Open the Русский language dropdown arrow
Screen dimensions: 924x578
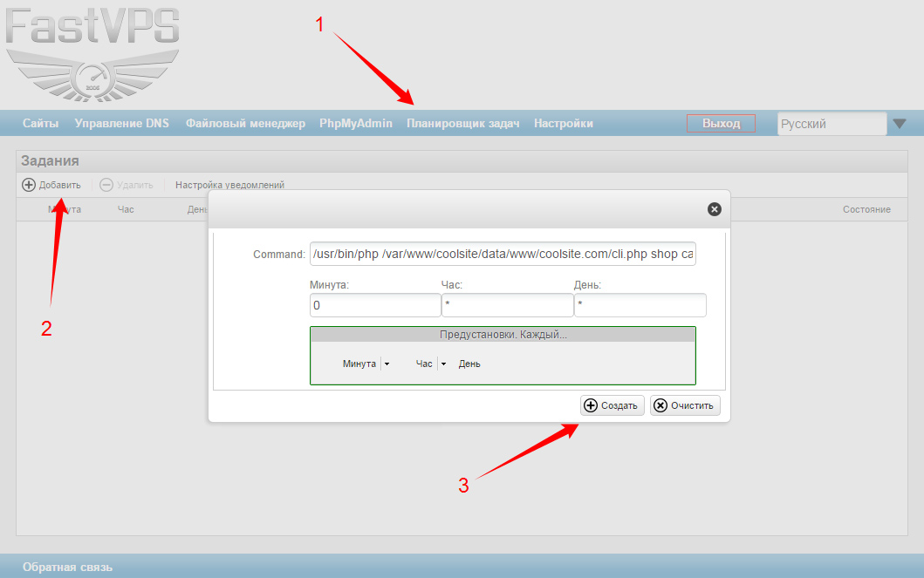point(900,125)
